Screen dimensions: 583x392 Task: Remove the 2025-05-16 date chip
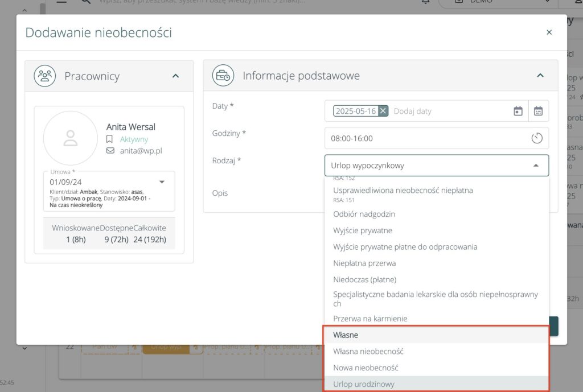[383, 111]
